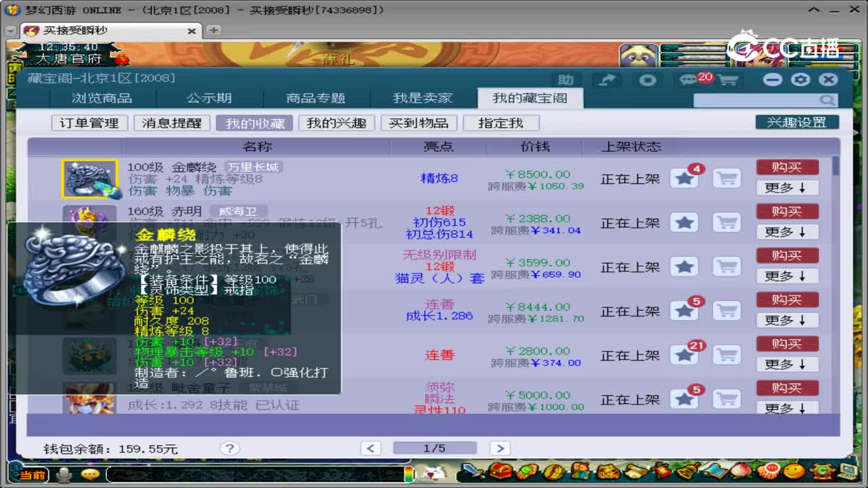The width and height of the screenshot is (868, 488).
Task: Click the wallet balance question mark icon
Action: coord(230,448)
